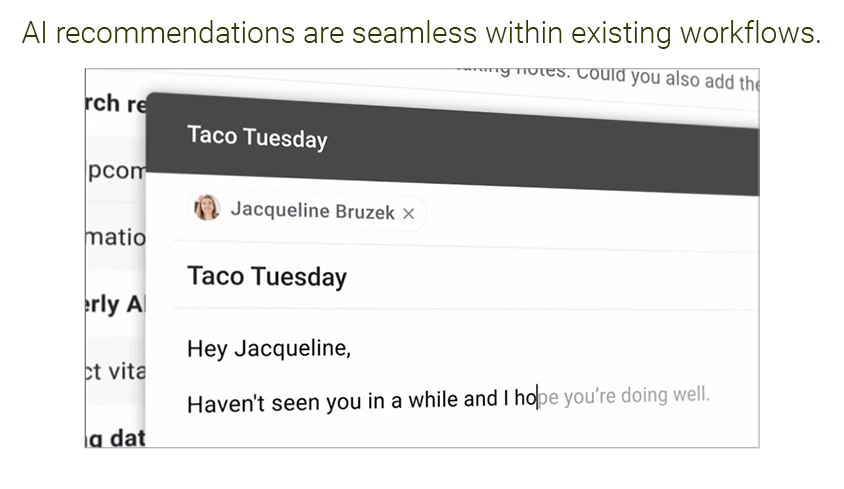This screenshot has width=844, height=489.
Task: Place cursor in 'Haven't seen you' sentence
Action: tap(361, 401)
